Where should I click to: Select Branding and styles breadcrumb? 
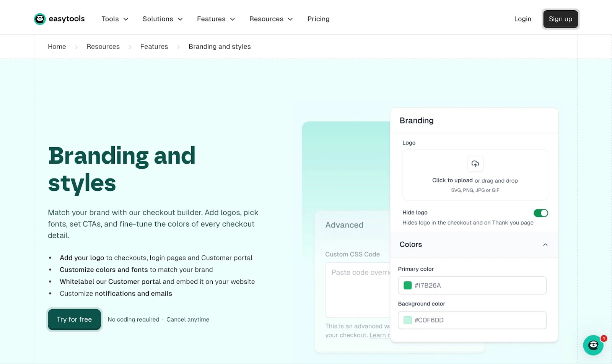tap(220, 47)
